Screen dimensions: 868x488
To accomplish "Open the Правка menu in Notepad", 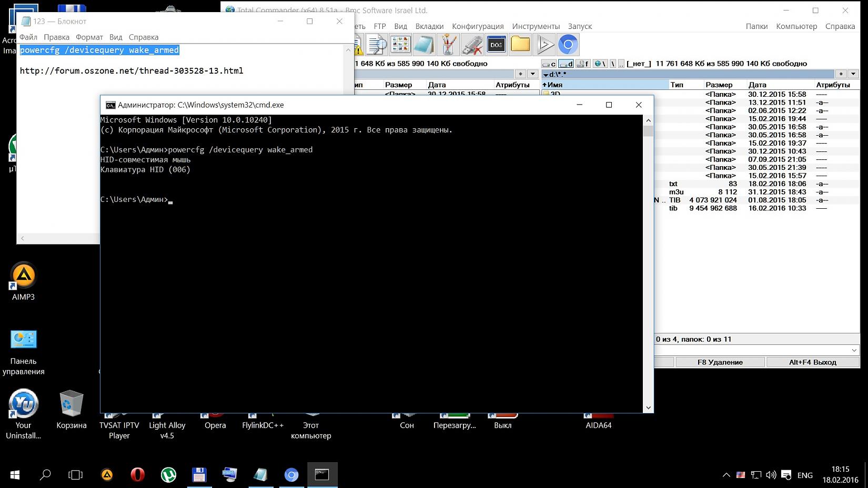I will (57, 37).
